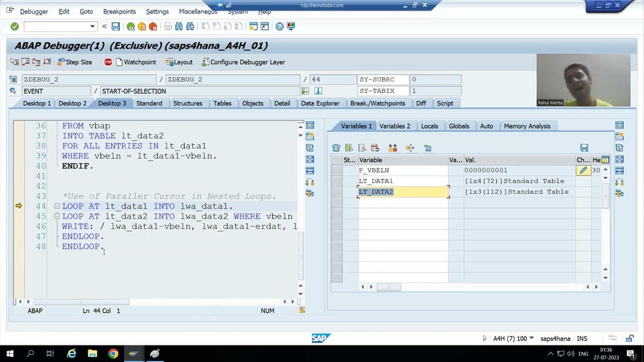Image resolution: width=644 pixels, height=362 pixels.
Task: Click the Customize Local Layout monitor icon
Action: (x=291, y=27)
